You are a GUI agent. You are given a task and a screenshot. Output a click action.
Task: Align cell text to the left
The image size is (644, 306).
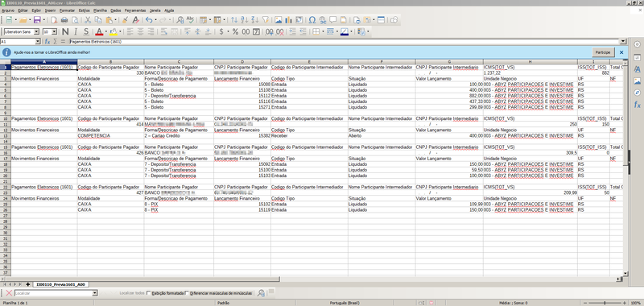click(x=130, y=31)
